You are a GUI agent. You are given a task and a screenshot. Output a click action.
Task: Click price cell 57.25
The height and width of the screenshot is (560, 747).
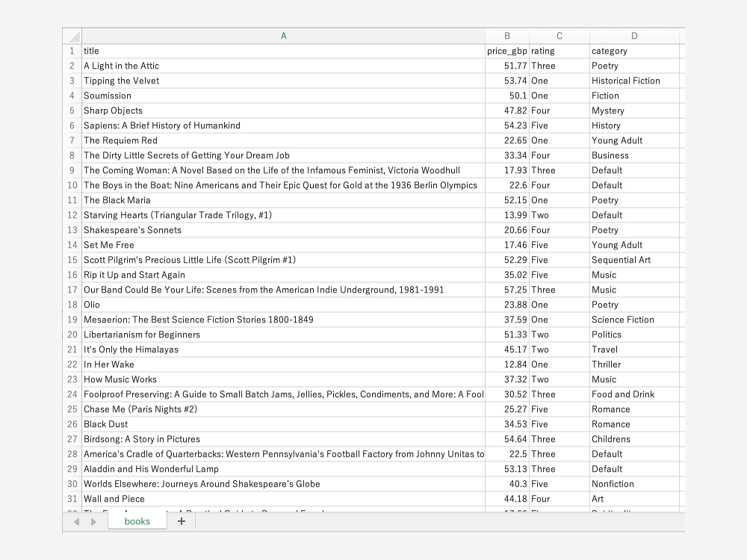(507, 290)
